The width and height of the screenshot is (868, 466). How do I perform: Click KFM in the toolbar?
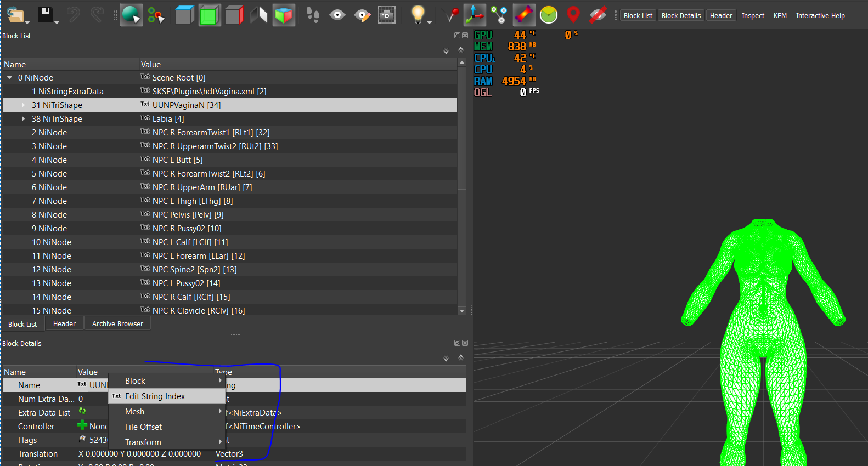(x=780, y=16)
